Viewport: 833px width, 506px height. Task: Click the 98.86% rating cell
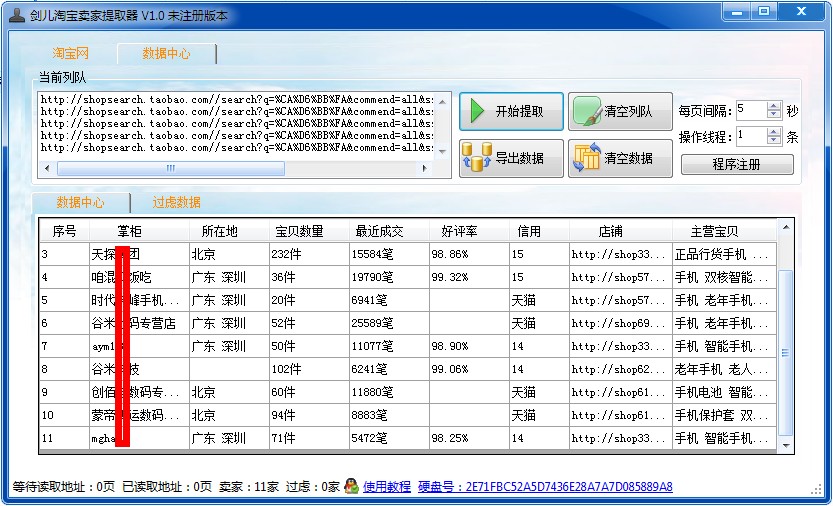tap(469, 254)
